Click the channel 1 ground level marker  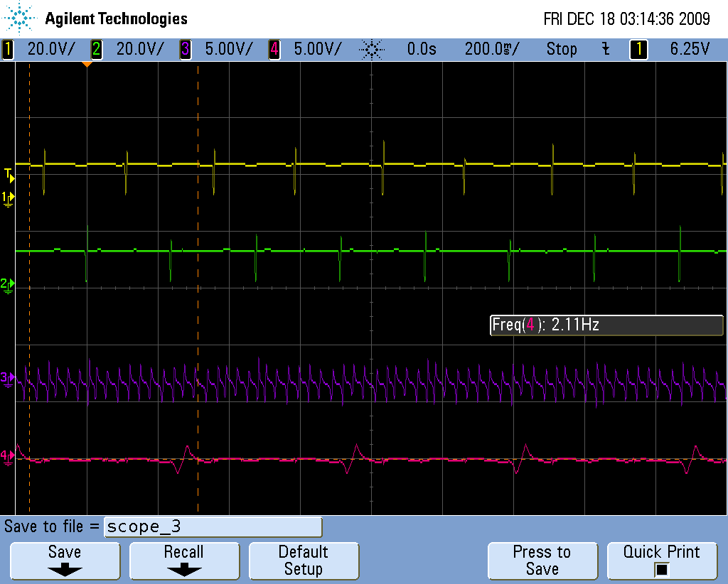(x=8, y=197)
